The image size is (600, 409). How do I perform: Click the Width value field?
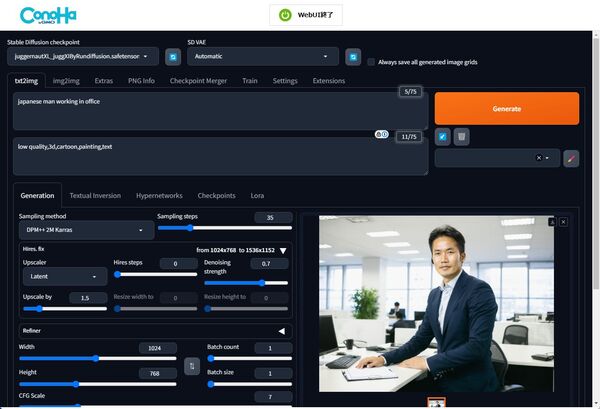click(x=158, y=348)
